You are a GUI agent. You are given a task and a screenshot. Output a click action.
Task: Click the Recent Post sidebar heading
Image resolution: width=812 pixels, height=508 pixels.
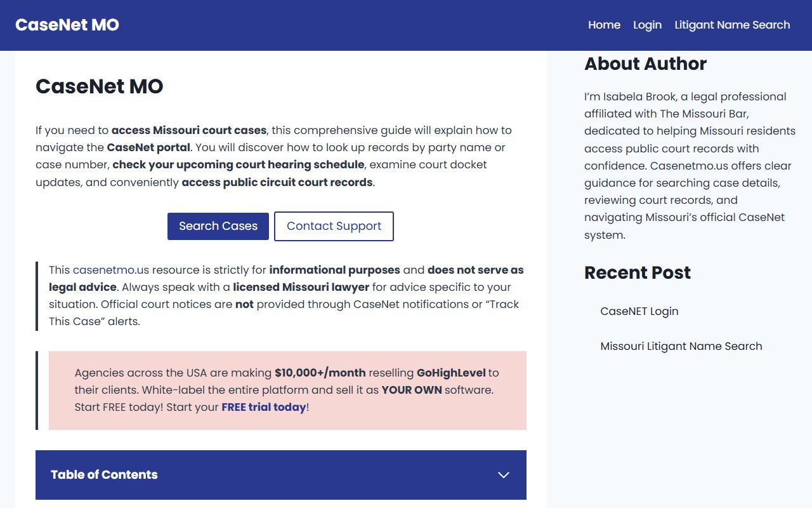(x=637, y=272)
